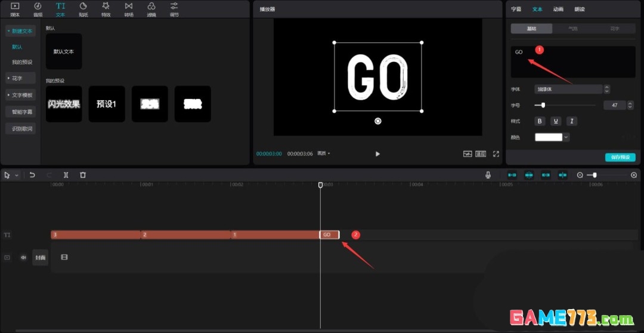Open the 字体 font dropdown
644x333 pixels.
(x=568, y=89)
